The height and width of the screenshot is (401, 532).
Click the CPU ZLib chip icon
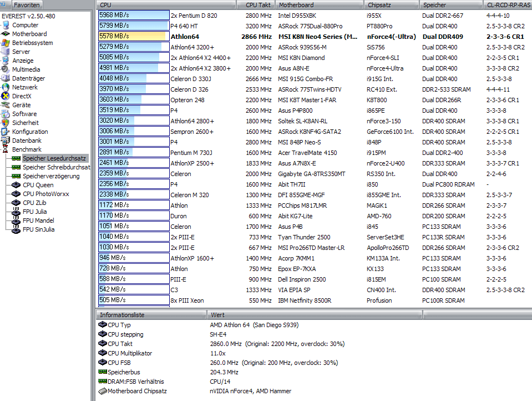[16, 203]
